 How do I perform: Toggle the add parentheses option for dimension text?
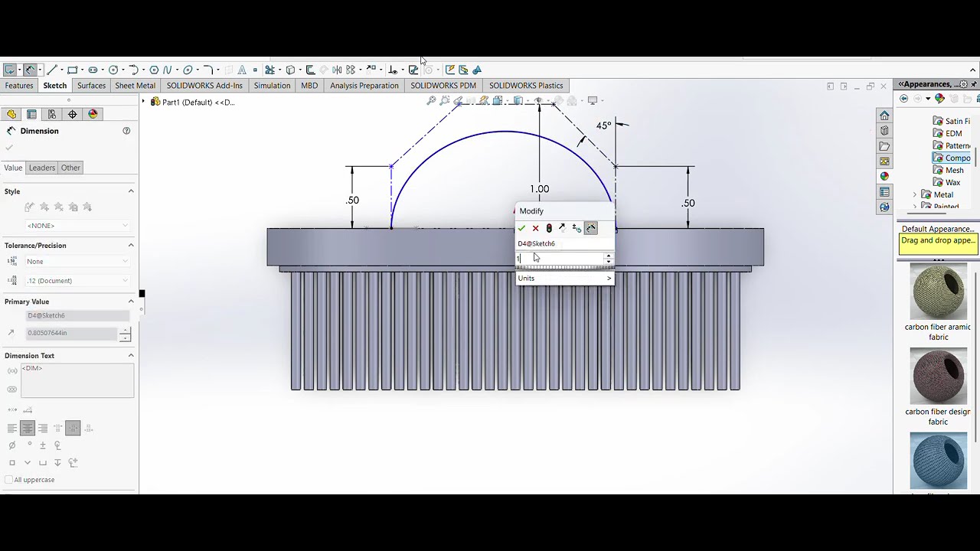12,371
